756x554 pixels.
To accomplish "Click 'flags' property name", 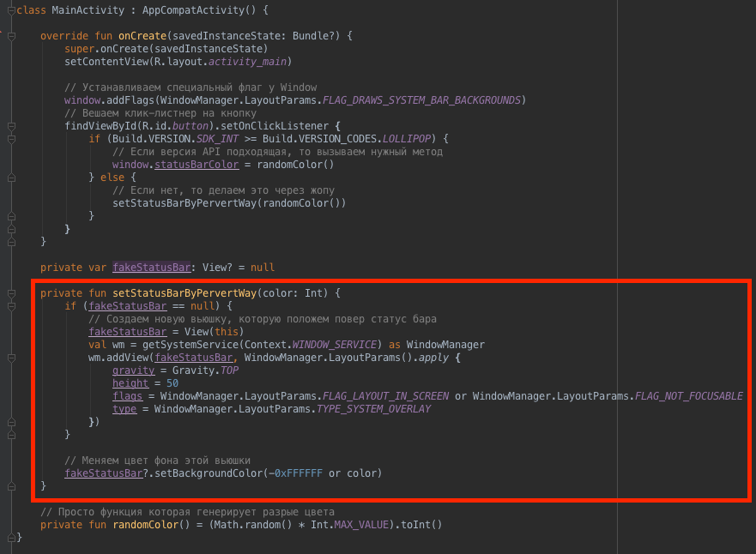I will click(x=127, y=396).
